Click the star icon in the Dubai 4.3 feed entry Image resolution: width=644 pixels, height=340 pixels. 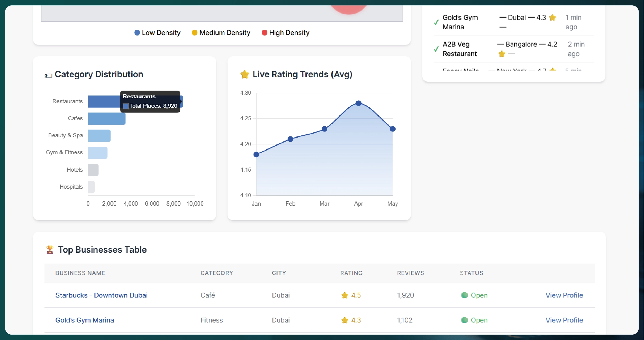tap(552, 18)
